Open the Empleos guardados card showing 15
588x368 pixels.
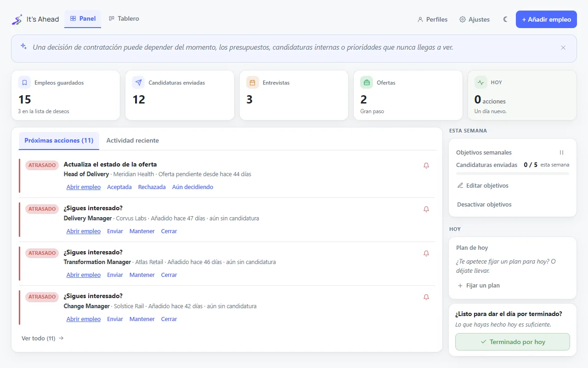click(x=66, y=95)
